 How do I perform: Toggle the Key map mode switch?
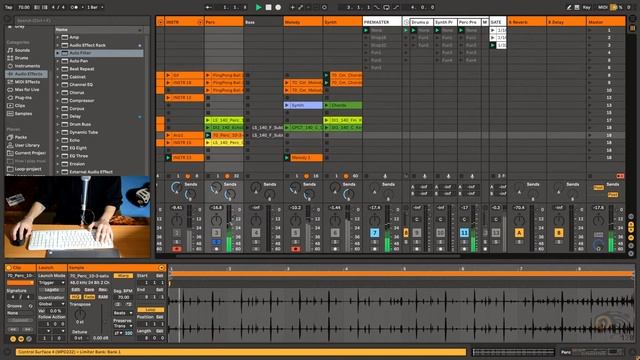point(587,7)
